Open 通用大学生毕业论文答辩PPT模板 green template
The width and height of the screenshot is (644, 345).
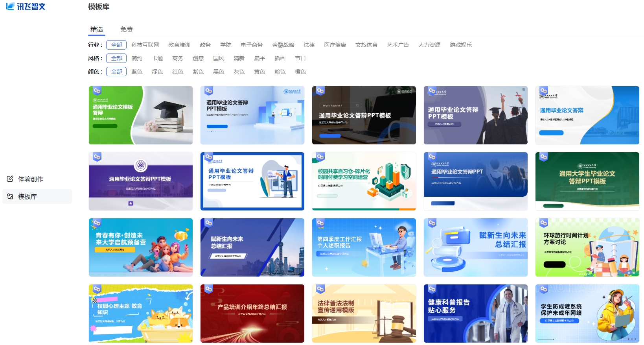click(x=587, y=181)
